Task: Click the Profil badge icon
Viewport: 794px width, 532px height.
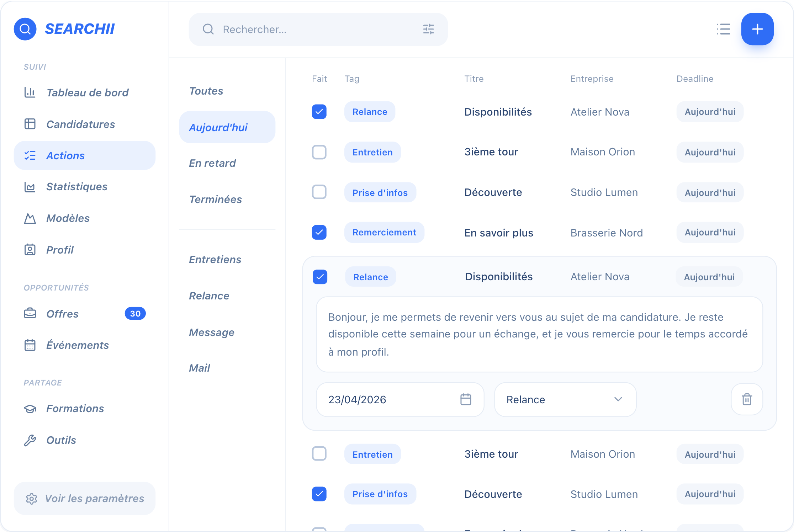Action: (x=30, y=250)
